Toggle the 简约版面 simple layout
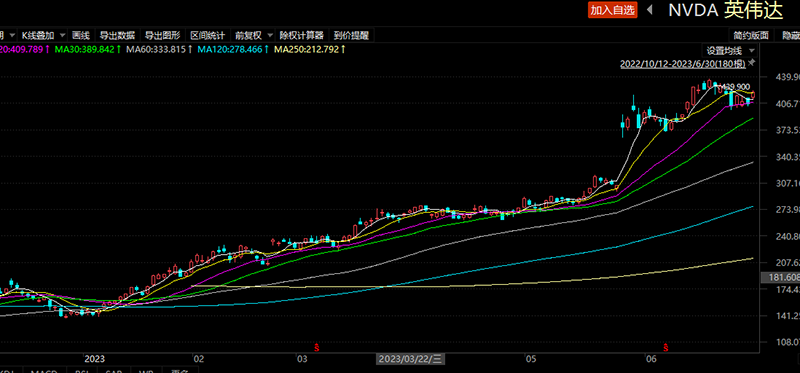The width and height of the screenshot is (800, 373). (751, 35)
